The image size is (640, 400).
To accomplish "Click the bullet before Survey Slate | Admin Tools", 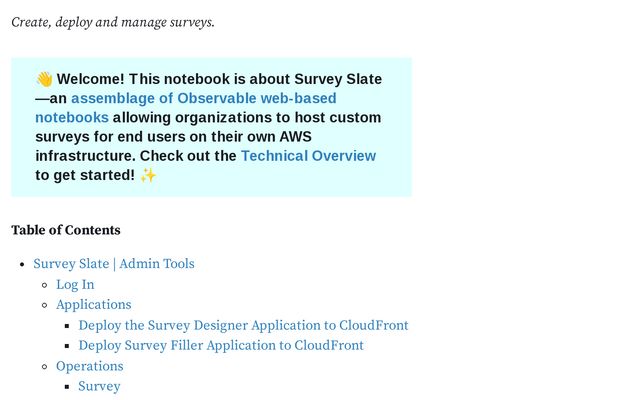I will pos(23,265).
